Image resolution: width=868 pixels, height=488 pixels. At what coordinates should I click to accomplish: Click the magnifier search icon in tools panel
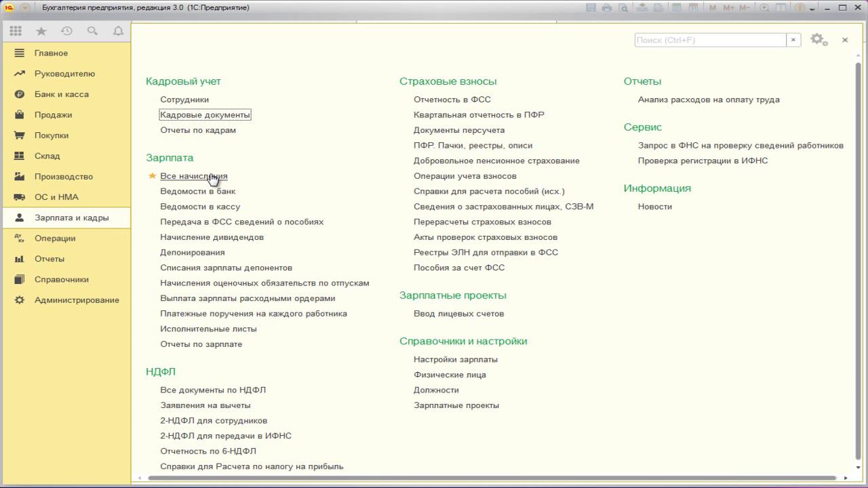click(x=92, y=31)
